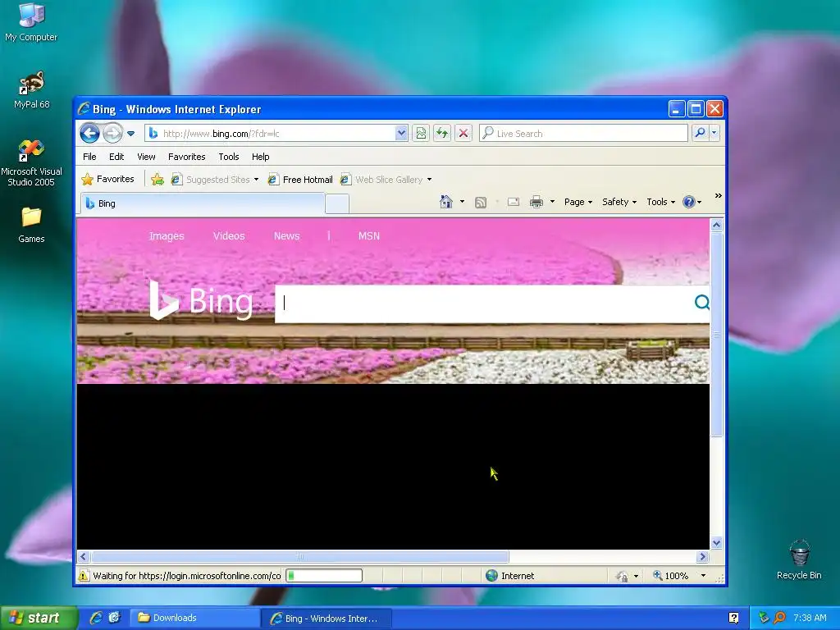Open the Windows start button
The image size is (840, 630).
click(39, 618)
